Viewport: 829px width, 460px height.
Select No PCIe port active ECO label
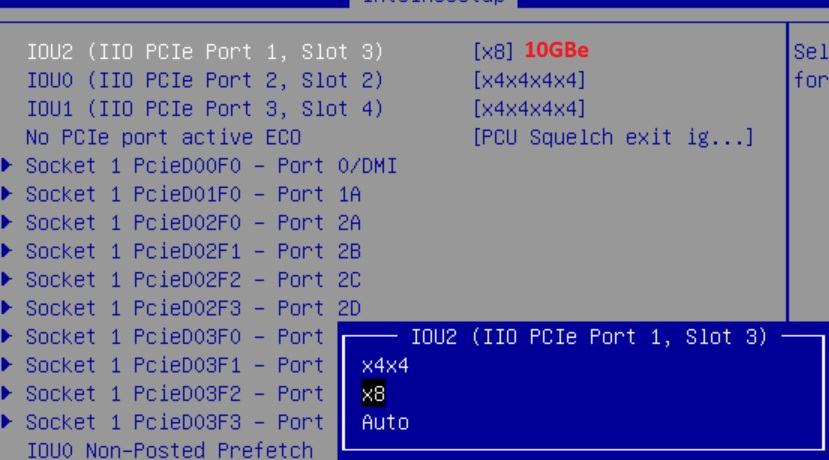pyautogui.click(x=163, y=137)
